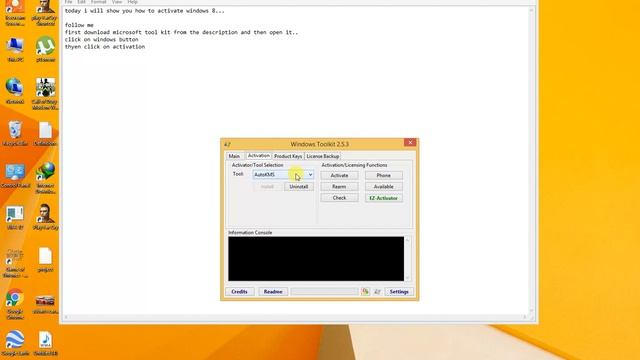Click the Windows icon beside Settings button

377,291
